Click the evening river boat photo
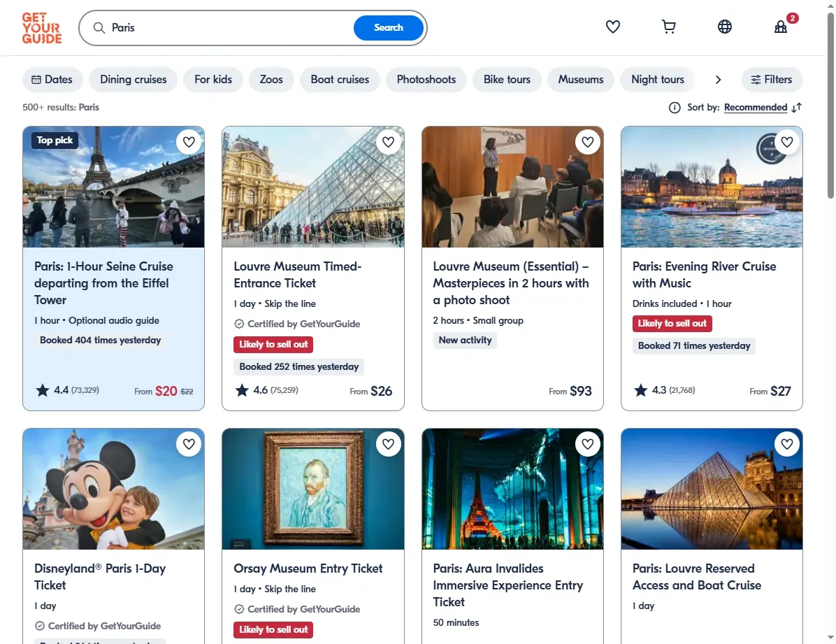The image size is (836, 644). tap(712, 187)
